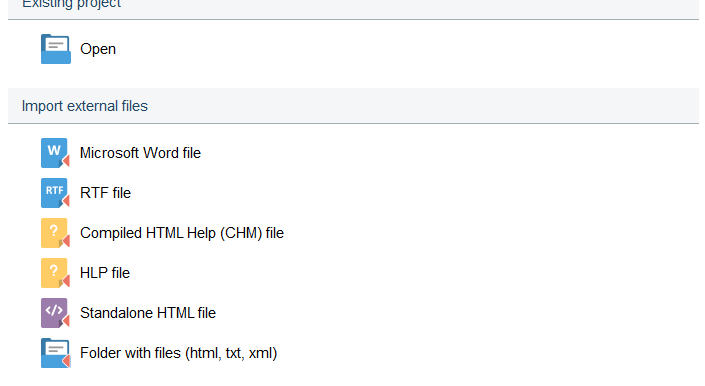Select the Microsoft Word file text
Image resolution: width=705 pixels, height=386 pixels.
(140, 153)
